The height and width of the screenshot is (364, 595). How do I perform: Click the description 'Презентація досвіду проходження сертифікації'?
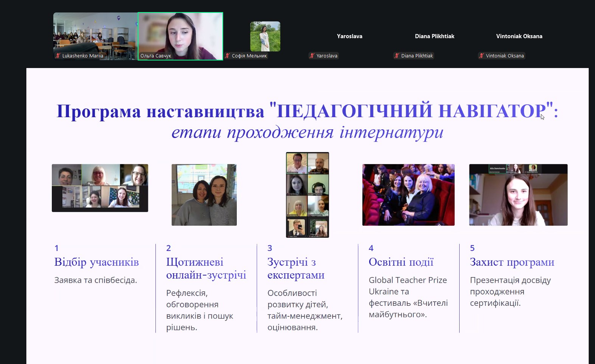[x=510, y=292]
